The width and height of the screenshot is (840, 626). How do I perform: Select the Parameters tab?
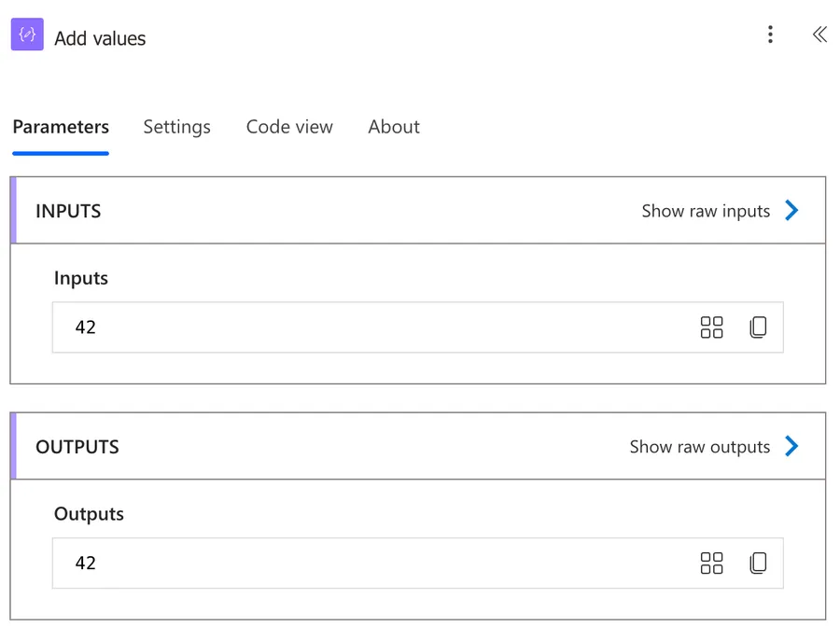61,127
